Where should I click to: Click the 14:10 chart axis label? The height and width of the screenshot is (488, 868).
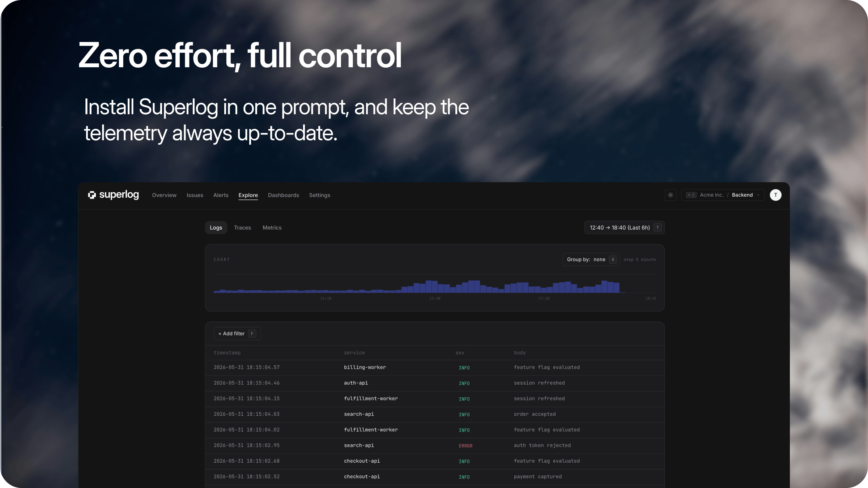point(326,299)
